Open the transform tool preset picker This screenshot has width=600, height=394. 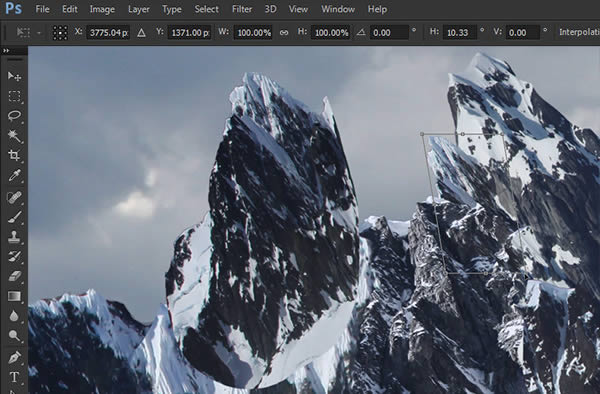[x=28, y=33]
